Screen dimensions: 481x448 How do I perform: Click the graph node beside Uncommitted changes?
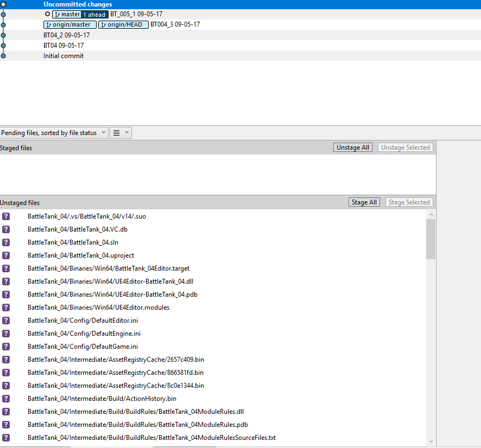(3, 4)
